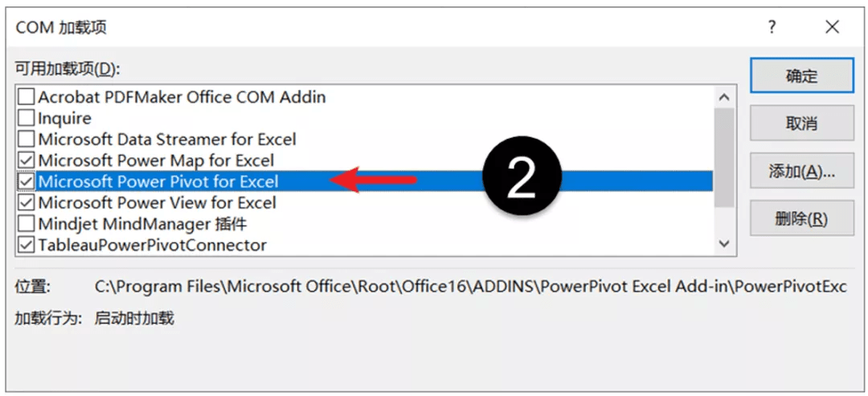The width and height of the screenshot is (868, 396).
Task: Open the 添加(A)... add dialog
Action: tap(800, 171)
